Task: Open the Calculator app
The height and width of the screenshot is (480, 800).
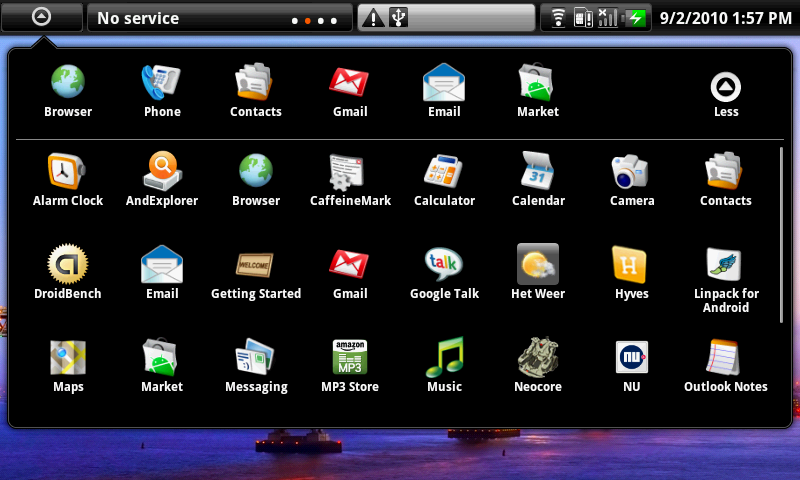Action: (x=444, y=180)
